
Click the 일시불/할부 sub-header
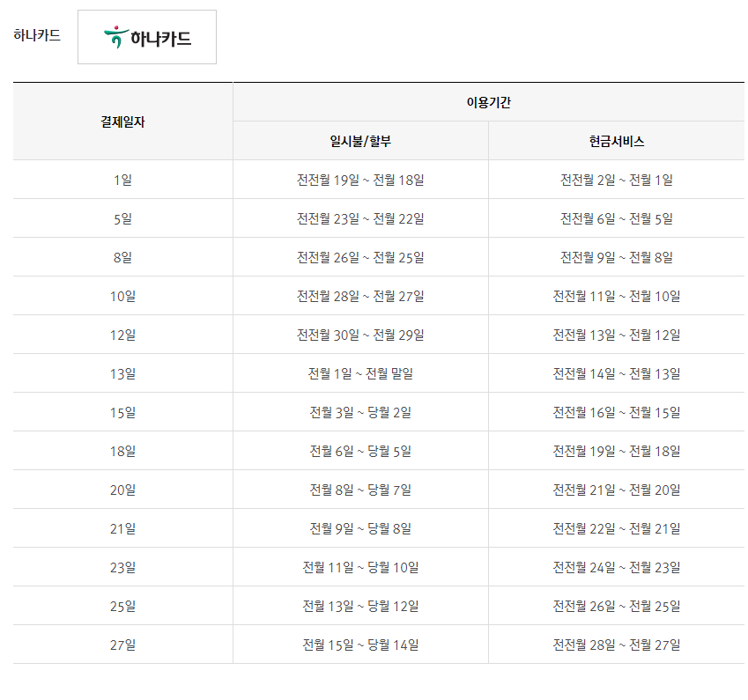pos(360,141)
